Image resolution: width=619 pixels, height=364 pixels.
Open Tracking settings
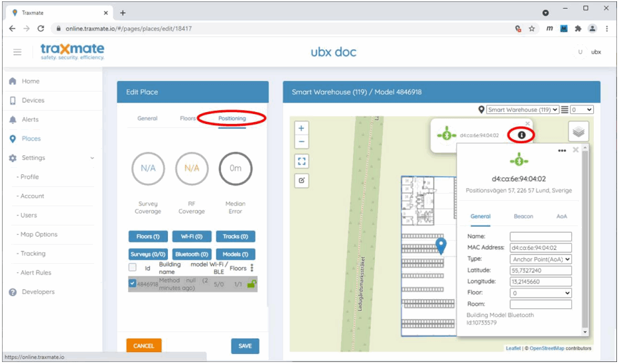[x=33, y=253]
